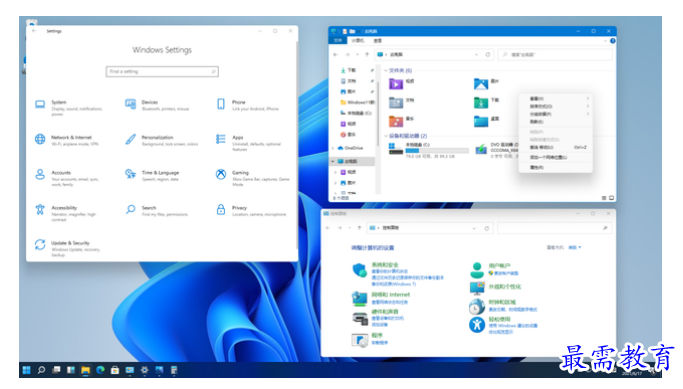Open Microsoft Edge from the taskbar
The width and height of the screenshot is (683, 389).
100,370
